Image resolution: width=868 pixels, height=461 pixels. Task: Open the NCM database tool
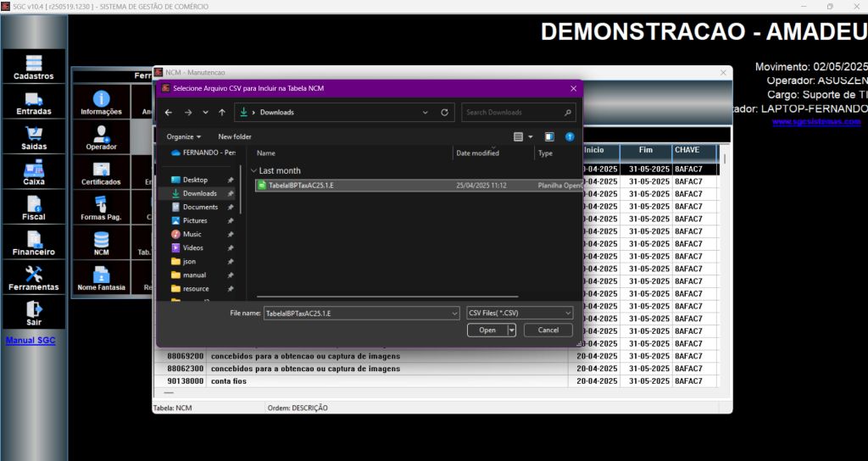click(x=102, y=242)
